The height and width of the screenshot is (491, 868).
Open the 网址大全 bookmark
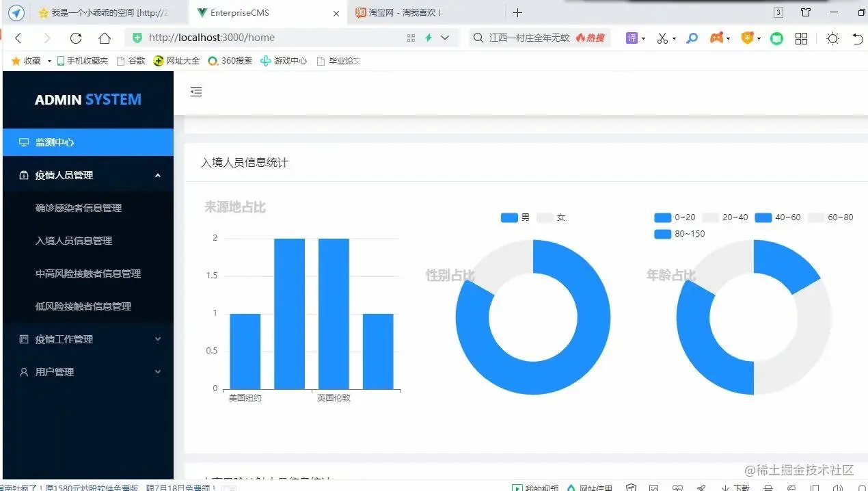coord(176,61)
